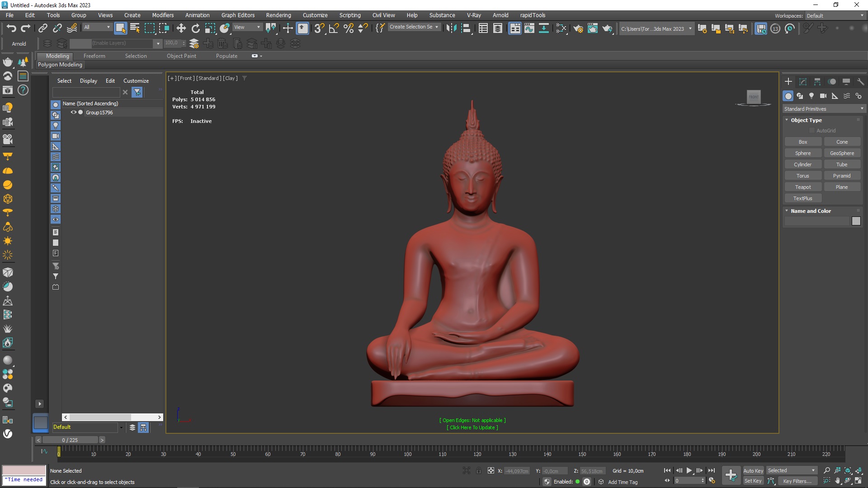868x488 pixels.
Task: Switch to the Display panel icon
Action: [846, 82]
